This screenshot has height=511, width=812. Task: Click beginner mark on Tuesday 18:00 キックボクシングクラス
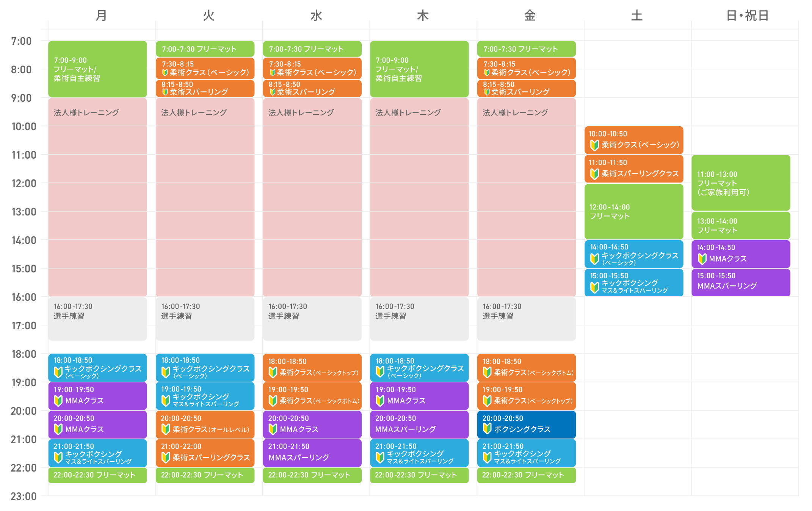[x=166, y=372]
